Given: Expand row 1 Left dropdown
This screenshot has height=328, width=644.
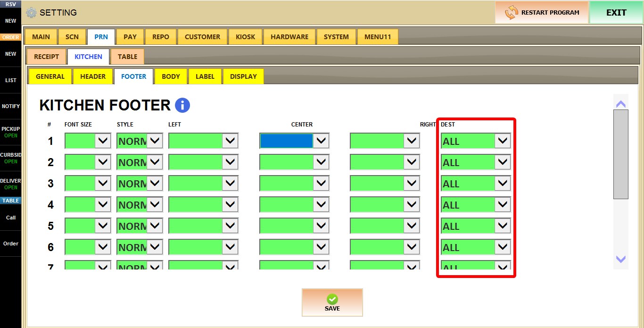Looking at the screenshot, I should coord(230,141).
